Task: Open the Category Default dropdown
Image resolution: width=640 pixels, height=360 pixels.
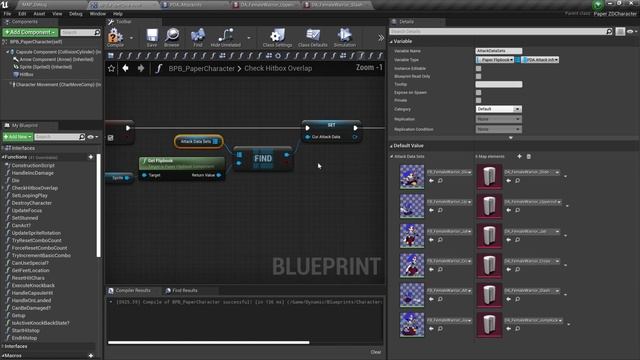Action: point(498,109)
